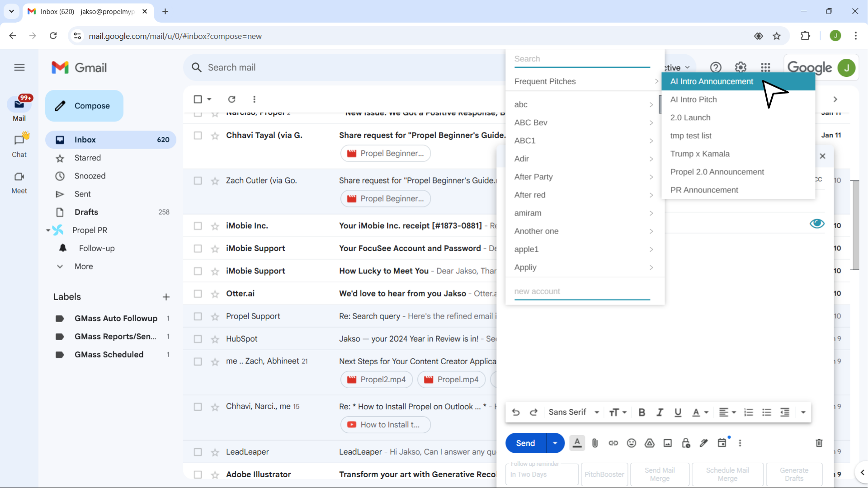
Task: Open the Drafts folder
Action: [111, 212]
